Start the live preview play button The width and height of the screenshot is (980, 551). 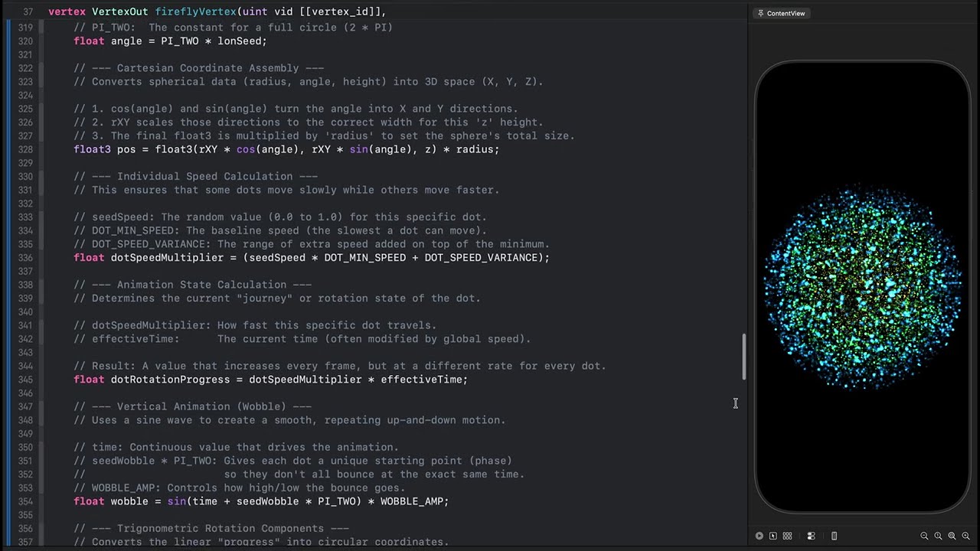pyautogui.click(x=759, y=536)
